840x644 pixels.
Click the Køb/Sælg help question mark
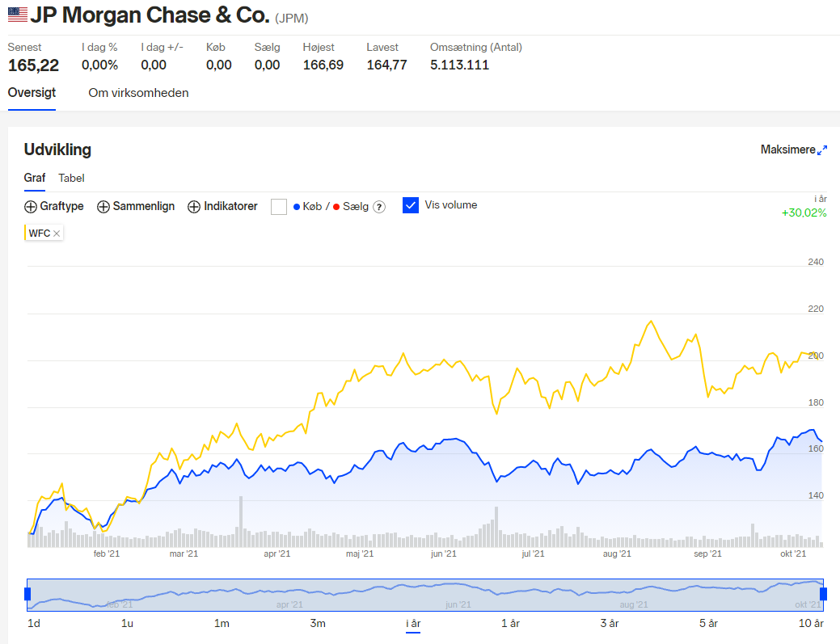point(378,207)
